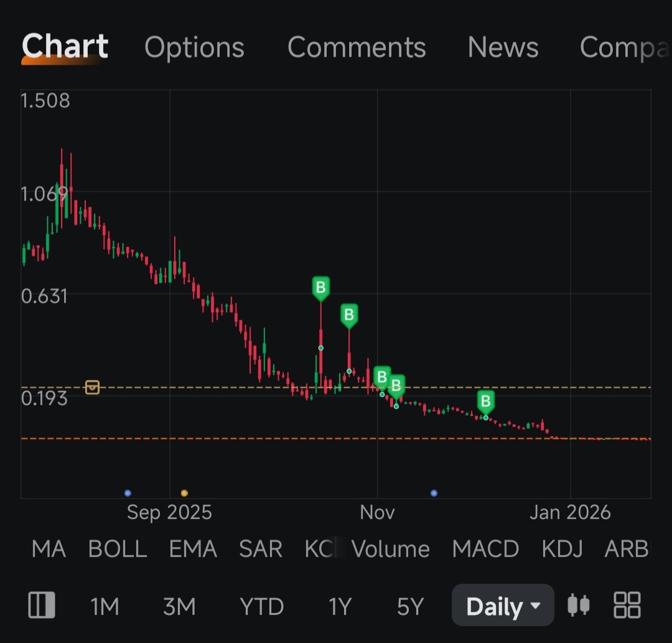Switch to the Comments tab

pos(357,47)
